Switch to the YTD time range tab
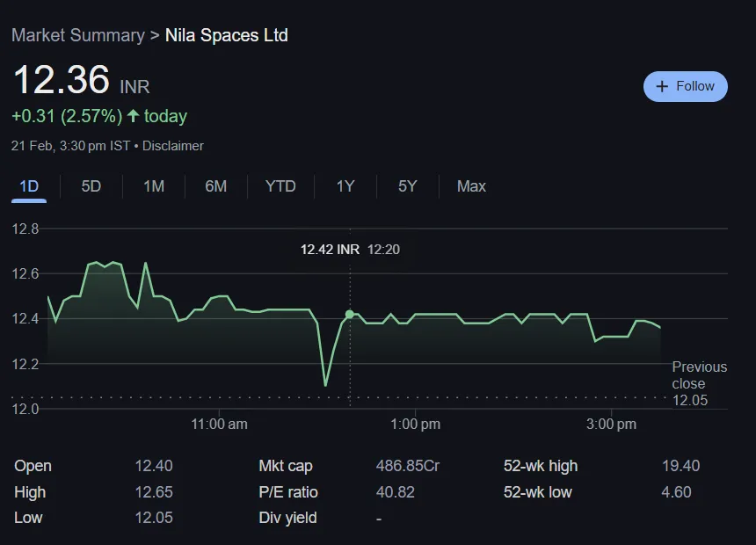 click(x=280, y=186)
